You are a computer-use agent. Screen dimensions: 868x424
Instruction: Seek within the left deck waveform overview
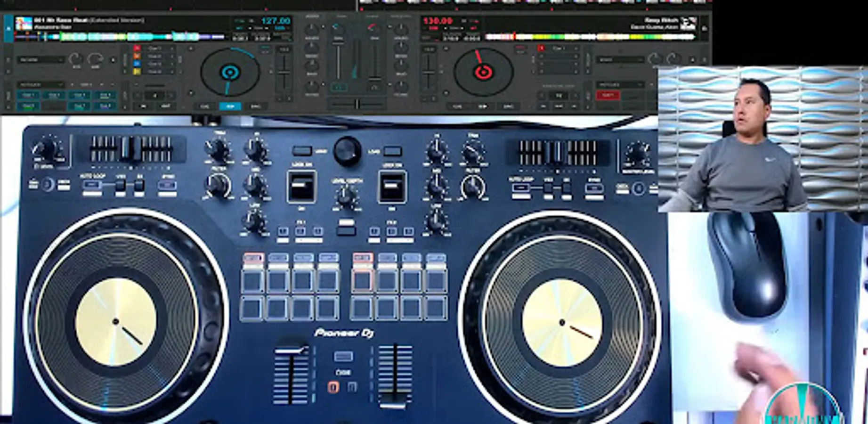coord(120,37)
